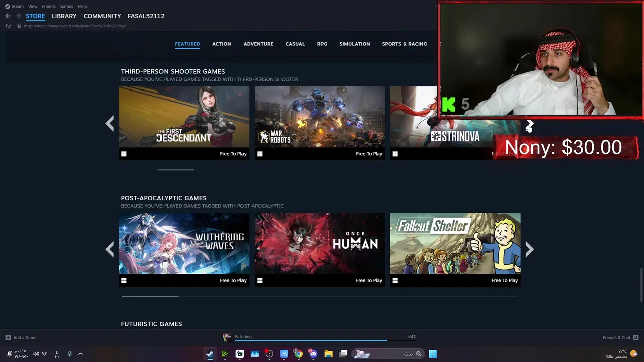Image resolution: width=644 pixels, height=362 pixels.
Task: Click Free To Play under Wuthering Waves
Action: pyautogui.click(x=233, y=280)
